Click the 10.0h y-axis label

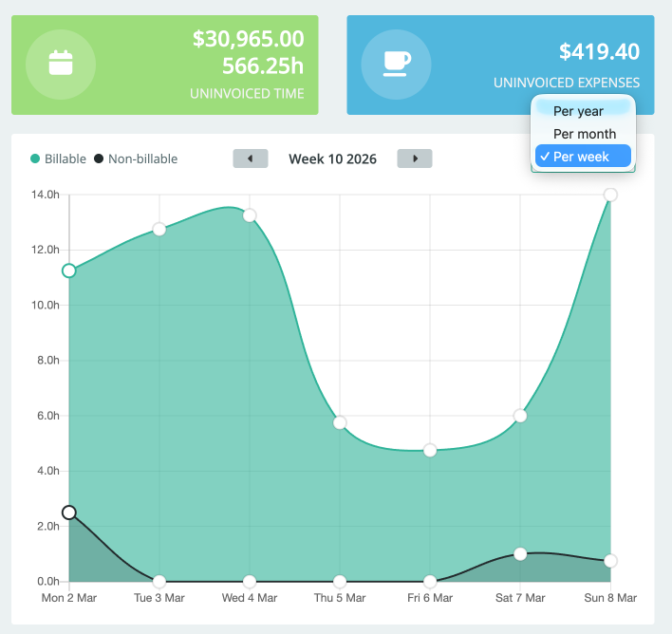45,305
